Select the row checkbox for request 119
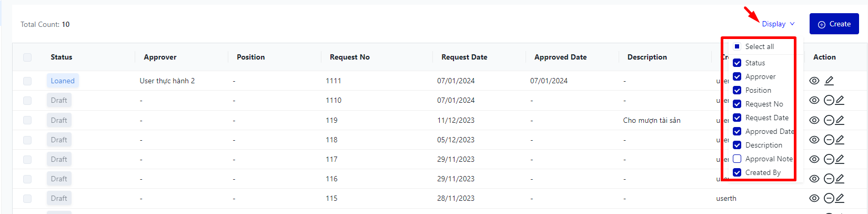The image size is (868, 214). [27, 120]
